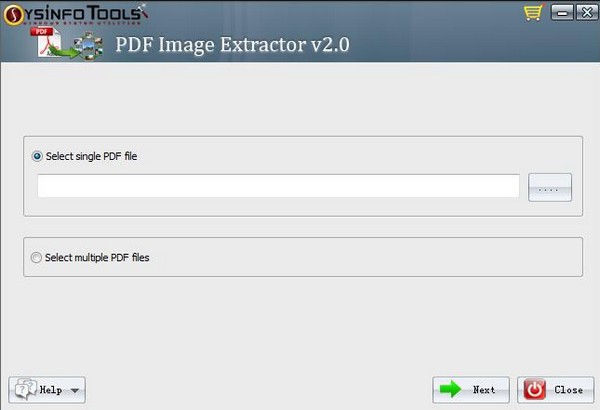Image resolution: width=600 pixels, height=410 pixels.
Task: Click the Select single PDF file label
Action: [91, 156]
